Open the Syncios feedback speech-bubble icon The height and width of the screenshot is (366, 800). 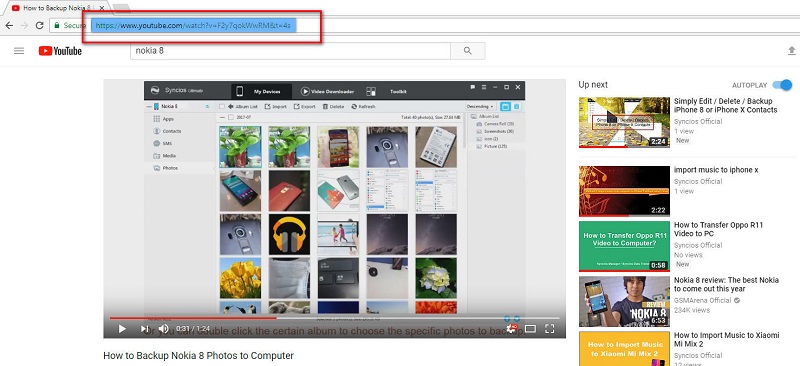tap(472, 87)
